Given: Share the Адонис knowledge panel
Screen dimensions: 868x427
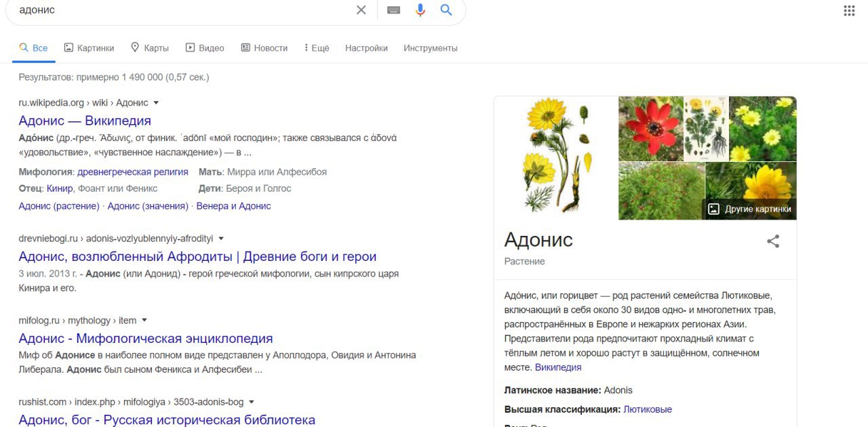Looking at the screenshot, I should [773, 241].
